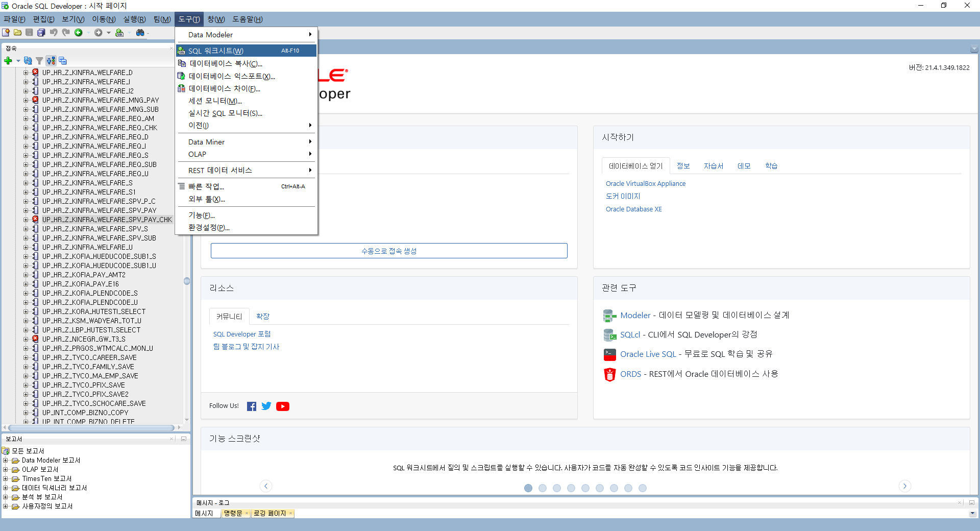This screenshot has width=980, height=531.
Task: Open the 팀 블로그 및 잡지 기사 link
Action: click(246, 347)
